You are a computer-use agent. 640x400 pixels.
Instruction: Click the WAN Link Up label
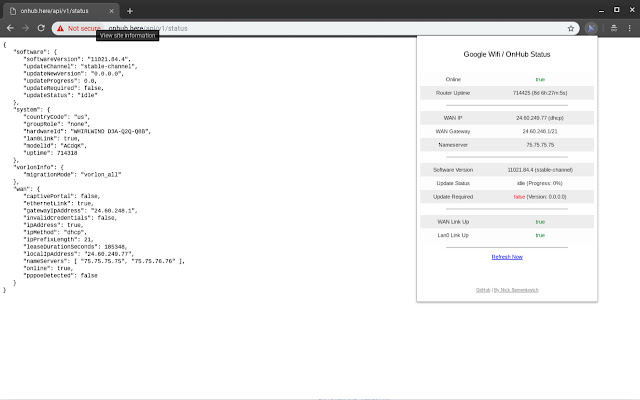453,222
